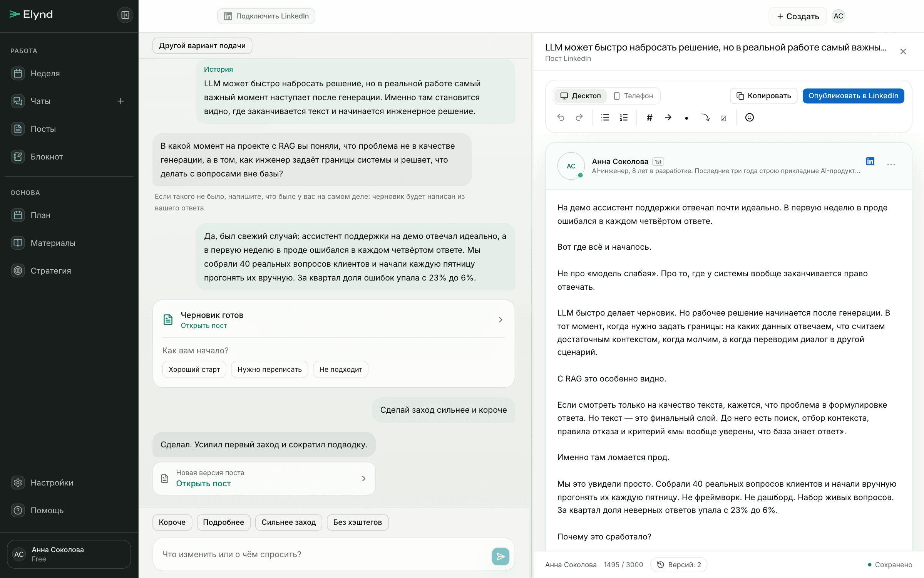Switch preview to Десктоп
Viewport: 924px width, 578px height.
pyautogui.click(x=580, y=96)
